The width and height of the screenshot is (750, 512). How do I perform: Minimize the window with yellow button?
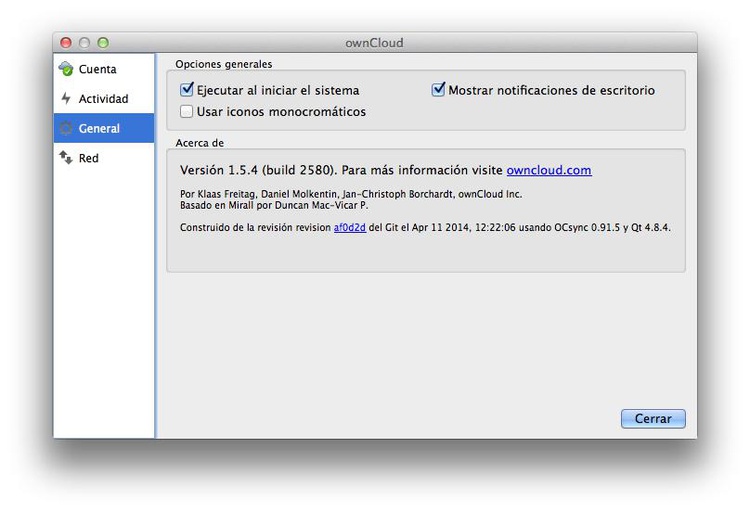click(84, 43)
